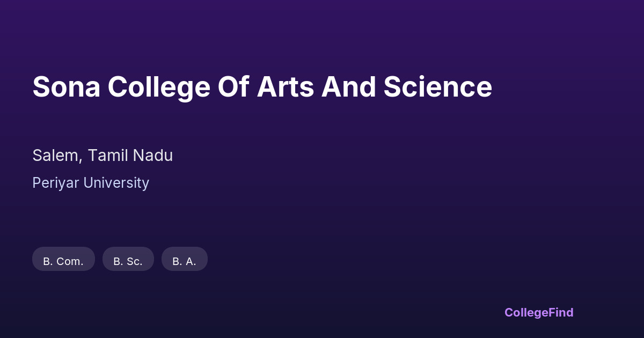Click the word "Science" in the heading
The width and height of the screenshot is (644, 338).
point(437,87)
